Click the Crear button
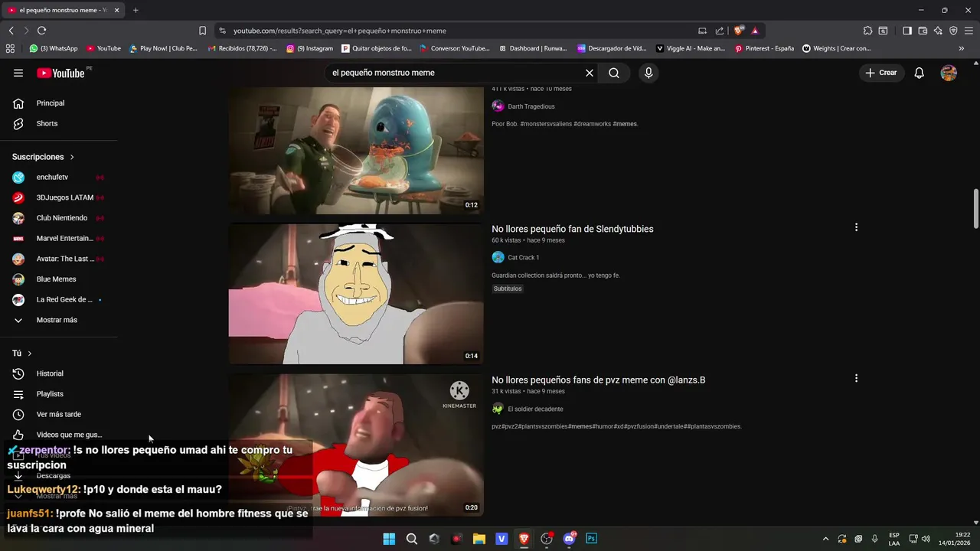Screen dimensions: 980x551 pyautogui.click(x=881, y=73)
